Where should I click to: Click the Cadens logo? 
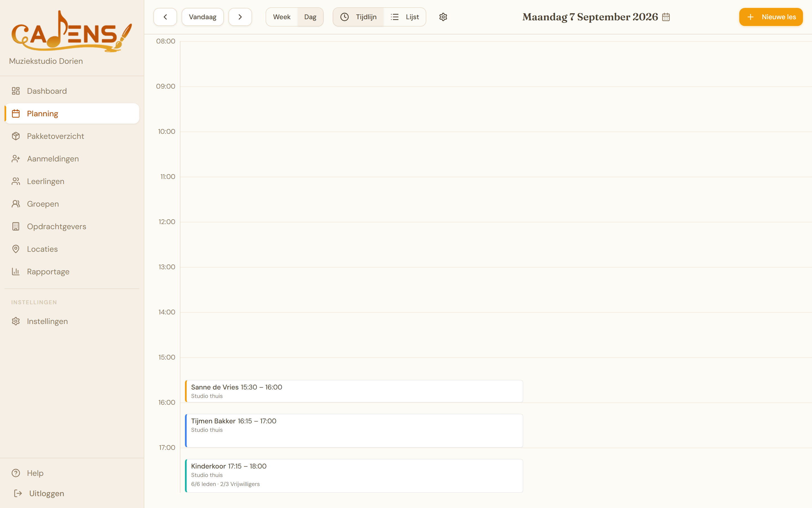72,31
